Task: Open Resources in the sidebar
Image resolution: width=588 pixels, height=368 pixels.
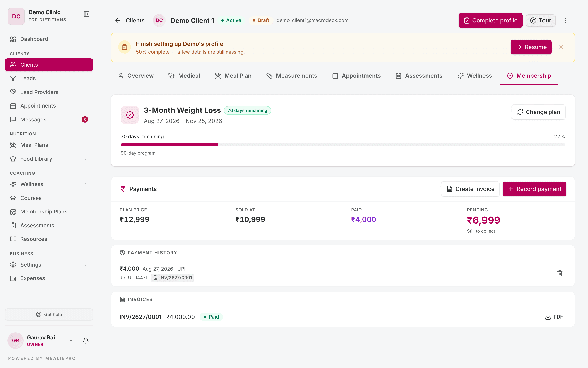Action: pyautogui.click(x=49, y=239)
